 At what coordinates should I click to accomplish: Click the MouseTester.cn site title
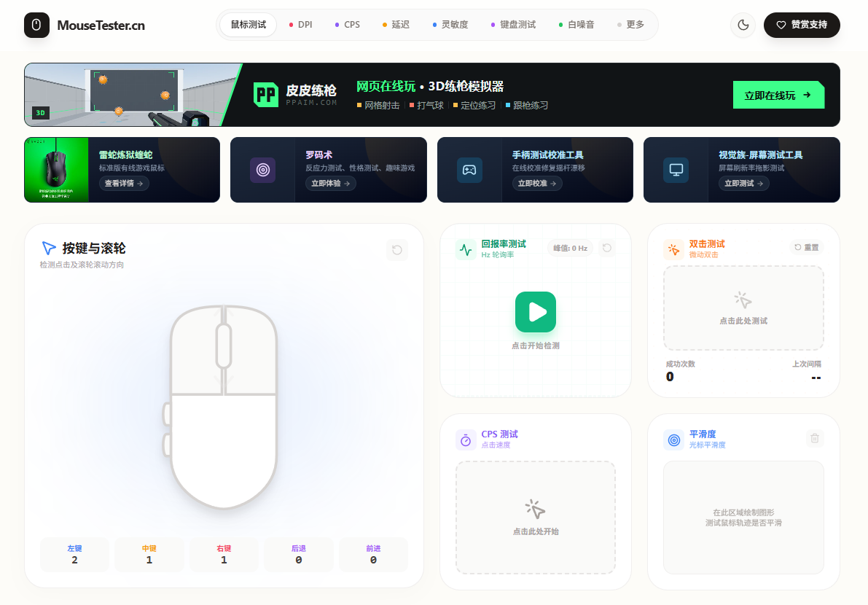pos(101,26)
